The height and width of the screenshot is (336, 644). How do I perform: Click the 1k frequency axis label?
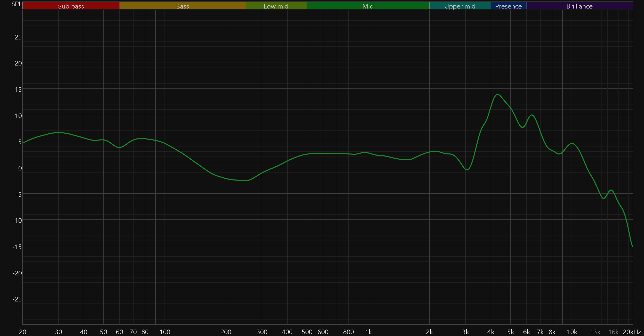[368, 332]
